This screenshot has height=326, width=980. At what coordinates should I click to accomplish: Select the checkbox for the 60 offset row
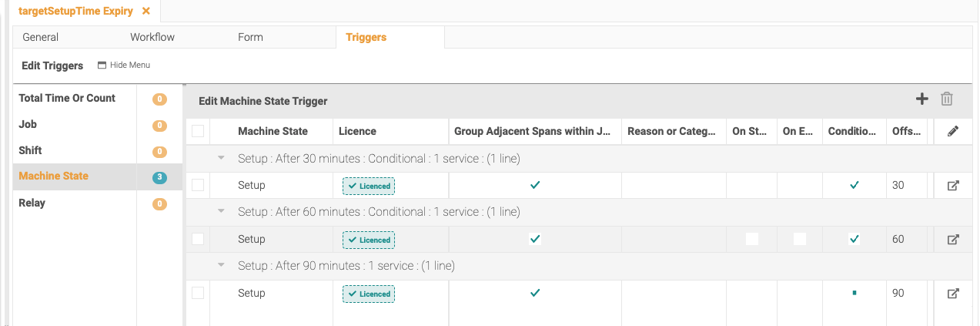198,239
